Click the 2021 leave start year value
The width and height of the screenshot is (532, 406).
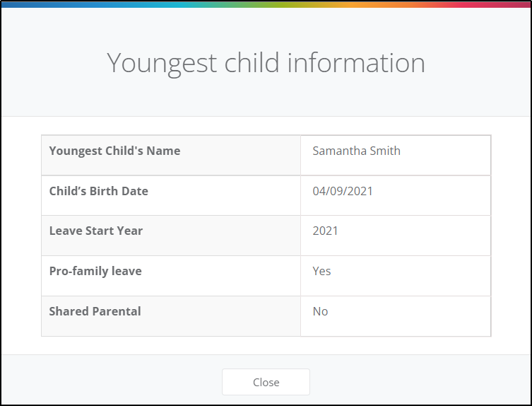(x=326, y=231)
